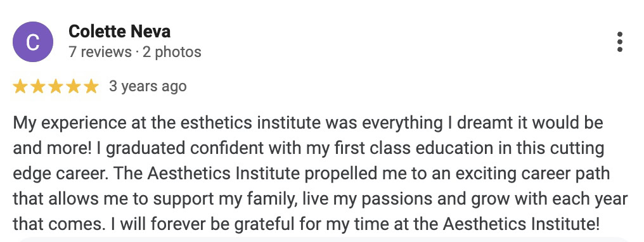Click the third gold rating star
This screenshot has height=242, width=644.
[x=55, y=87]
